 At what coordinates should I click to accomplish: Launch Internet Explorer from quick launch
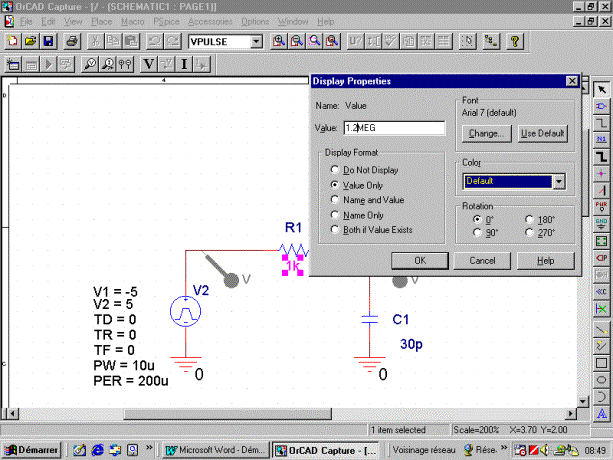click(x=97, y=450)
